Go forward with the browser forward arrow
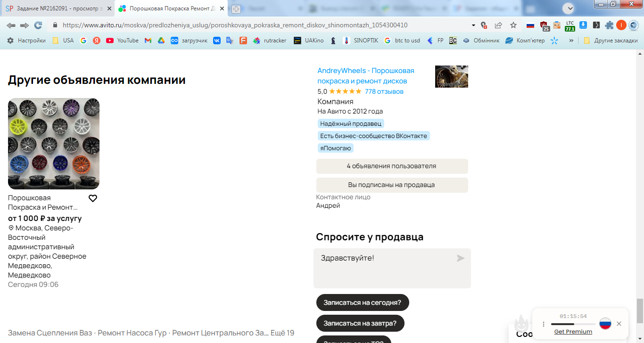 click(x=25, y=25)
